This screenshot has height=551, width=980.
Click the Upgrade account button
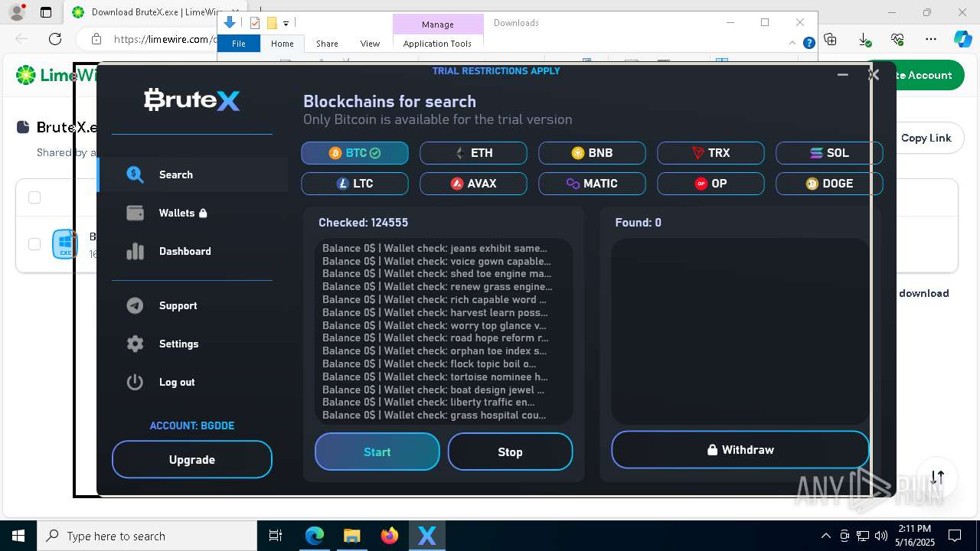(192, 459)
